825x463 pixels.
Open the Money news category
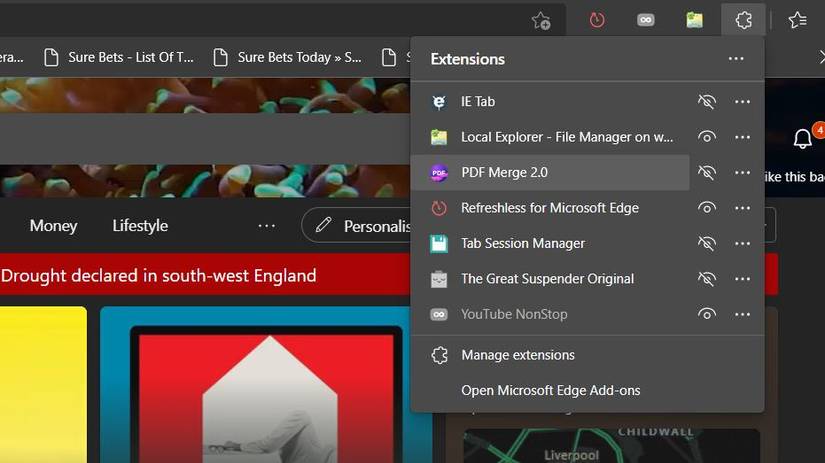pyautogui.click(x=53, y=226)
